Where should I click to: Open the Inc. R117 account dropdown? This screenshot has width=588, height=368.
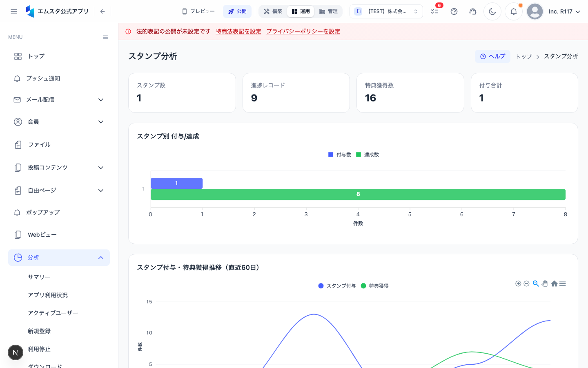[x=564, y=11]
